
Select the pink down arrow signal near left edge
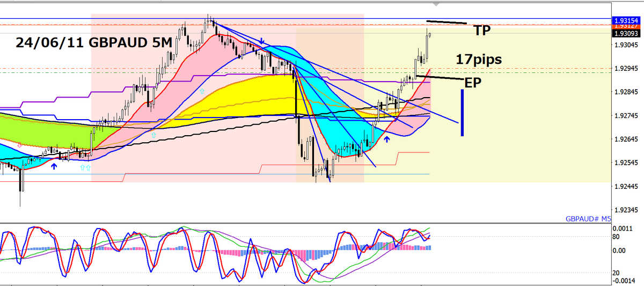pyautogui.click(x=20, y=145)
